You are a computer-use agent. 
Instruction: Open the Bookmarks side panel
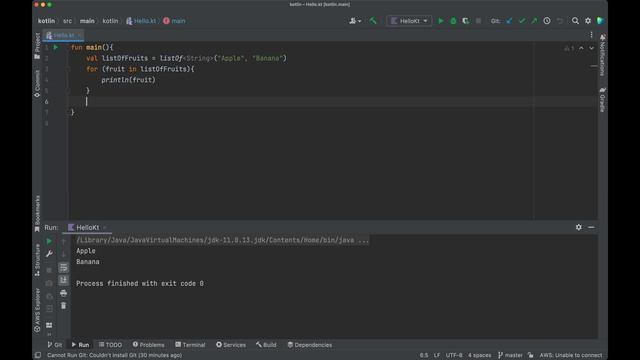[37, 213]
